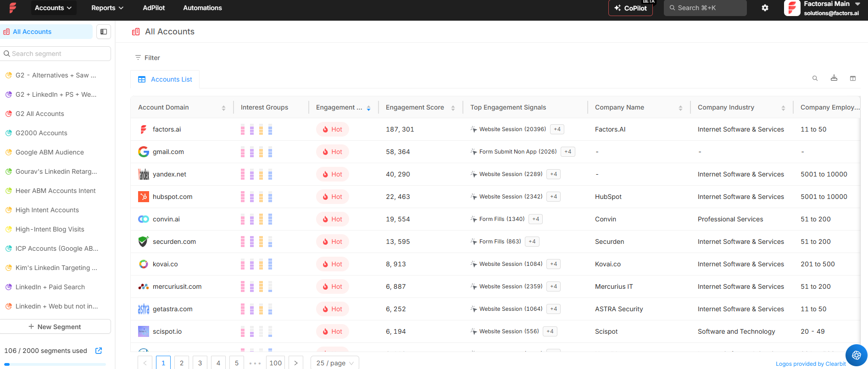The height and width of the screenshot is (369, 868).
Task: Click the convin.ai logo icon
Action: (144, 219)
